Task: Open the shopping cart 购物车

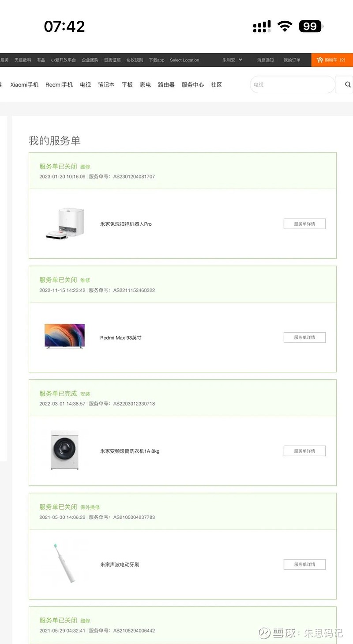Action: point(332,60)
